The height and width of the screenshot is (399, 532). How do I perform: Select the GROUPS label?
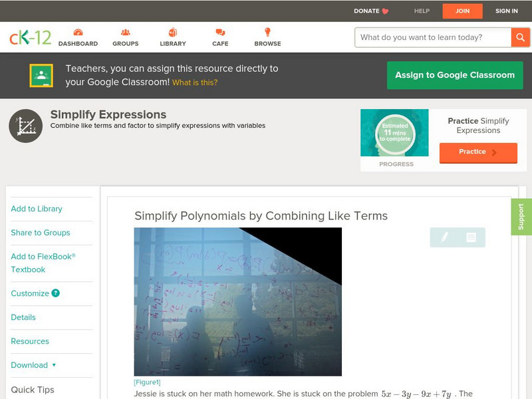click(126, 44)
